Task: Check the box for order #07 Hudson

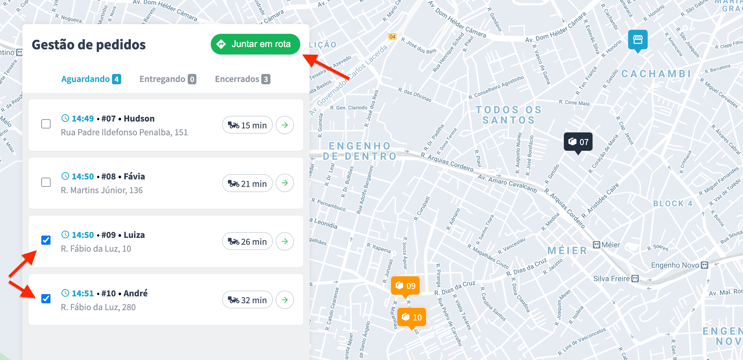Action: (46, 124)
